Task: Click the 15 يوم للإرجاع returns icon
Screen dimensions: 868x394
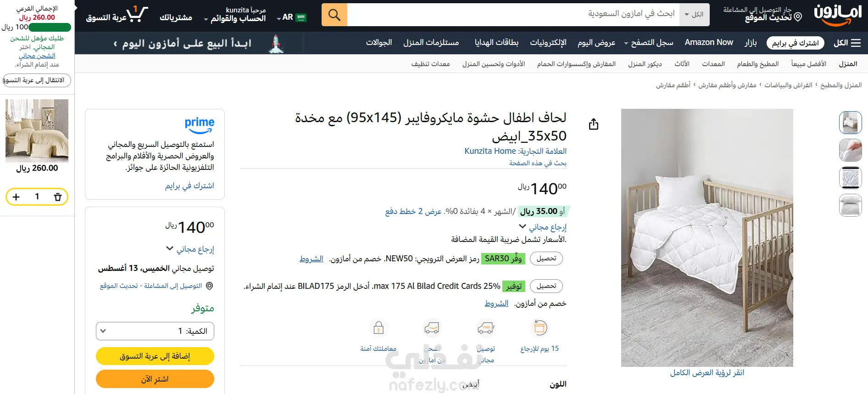Action: [540, 328]
